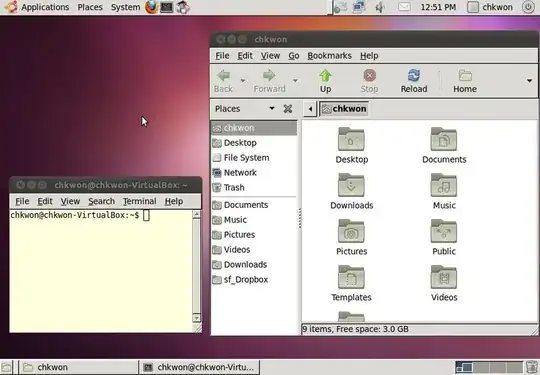Open the Places menu in top panel

click(x=90, y=7)
